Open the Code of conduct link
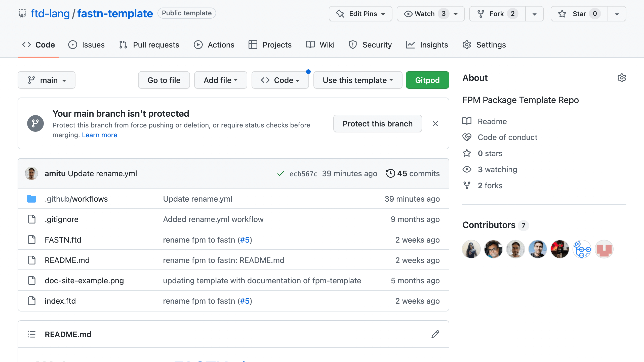This screenshot has width=644, height=362. coord(507,137)
